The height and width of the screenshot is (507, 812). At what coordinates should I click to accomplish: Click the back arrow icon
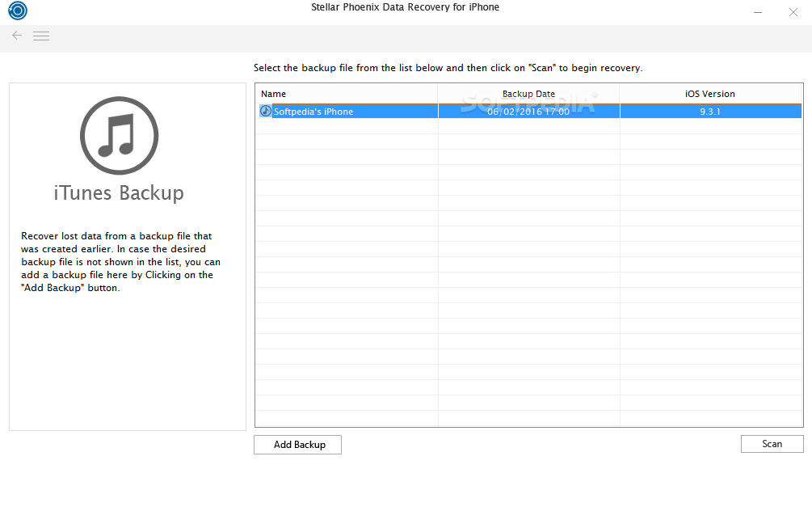pos(17,36)
